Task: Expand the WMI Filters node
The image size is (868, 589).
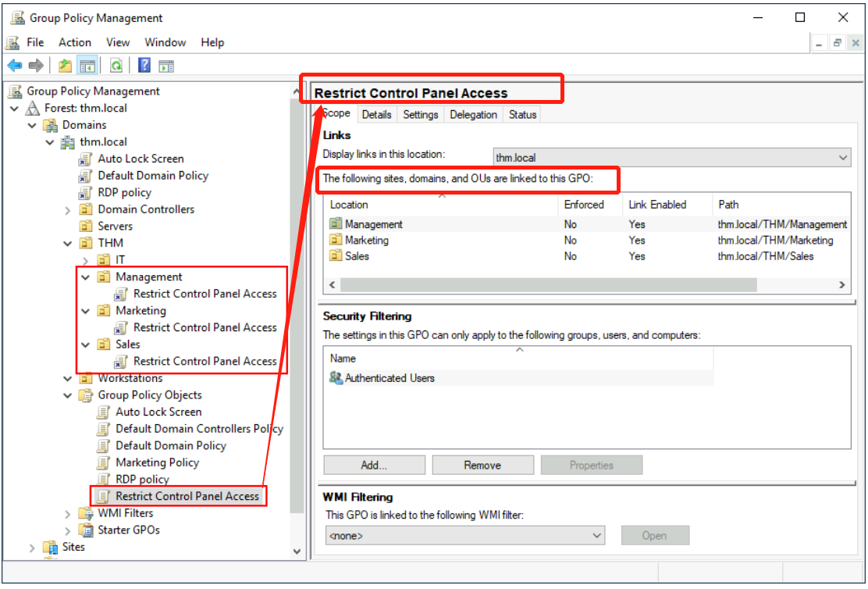Action: click(68, 513)
